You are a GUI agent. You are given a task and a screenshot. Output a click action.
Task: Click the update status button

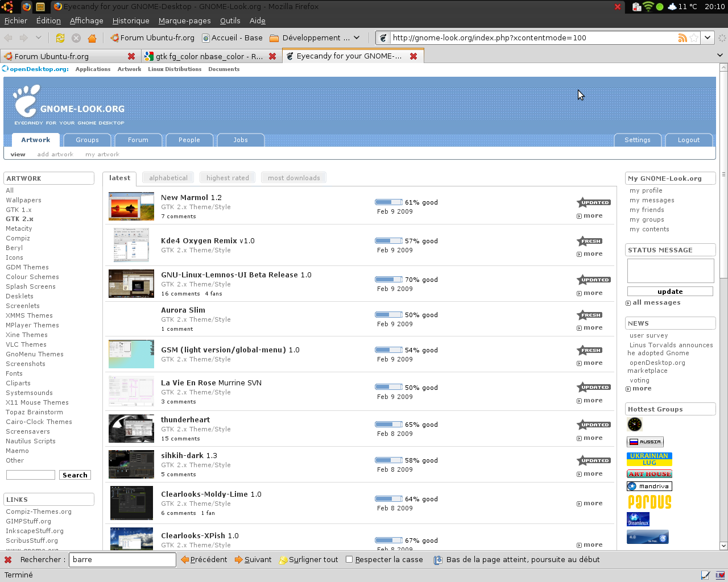(x=670, y=292)
